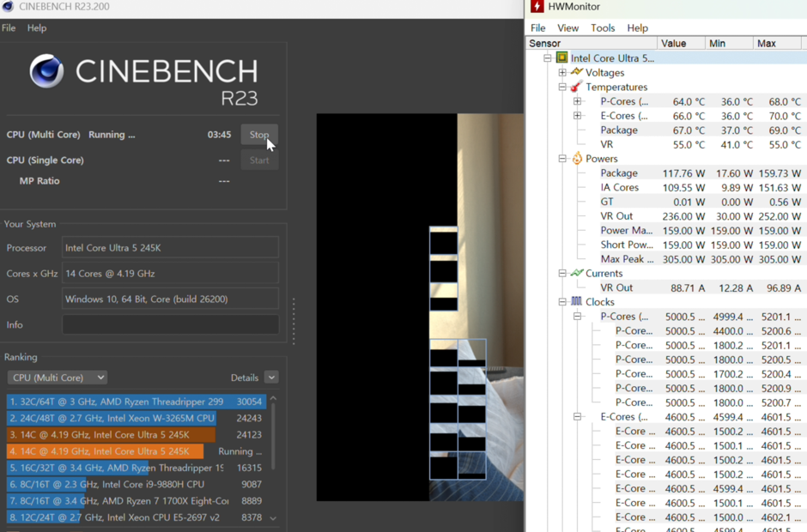
Task: Click the Powers flame icon
Action: [577, 158]
